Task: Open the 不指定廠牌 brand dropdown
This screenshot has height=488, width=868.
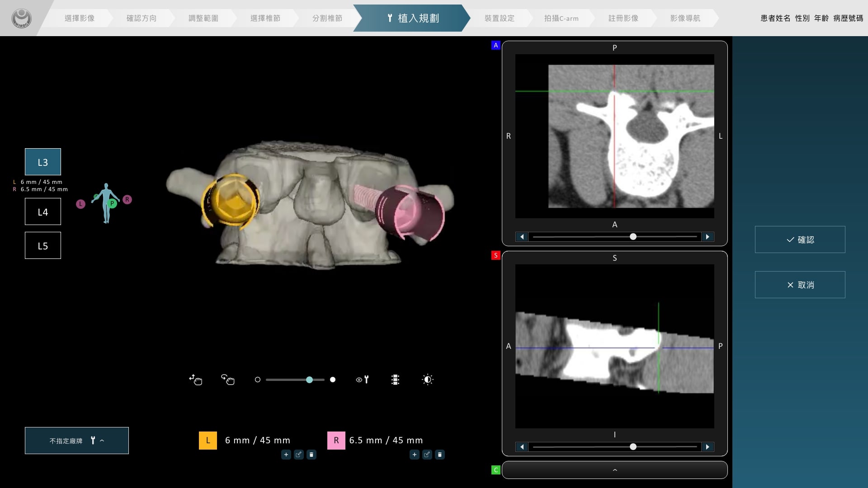Action: (77, 441)
